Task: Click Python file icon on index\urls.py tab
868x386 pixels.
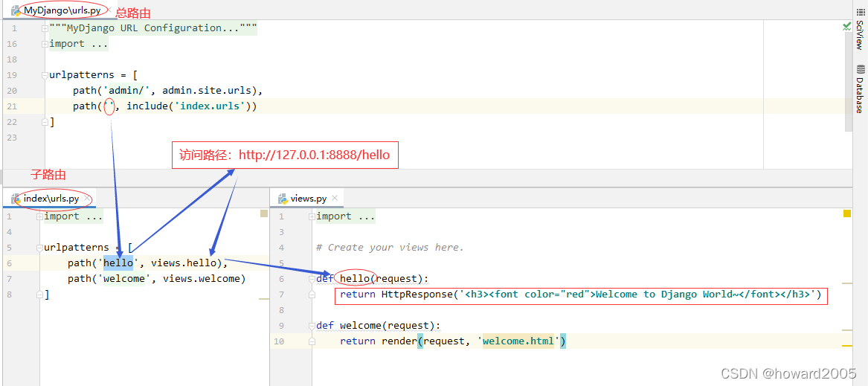Action: coord(16,199)
